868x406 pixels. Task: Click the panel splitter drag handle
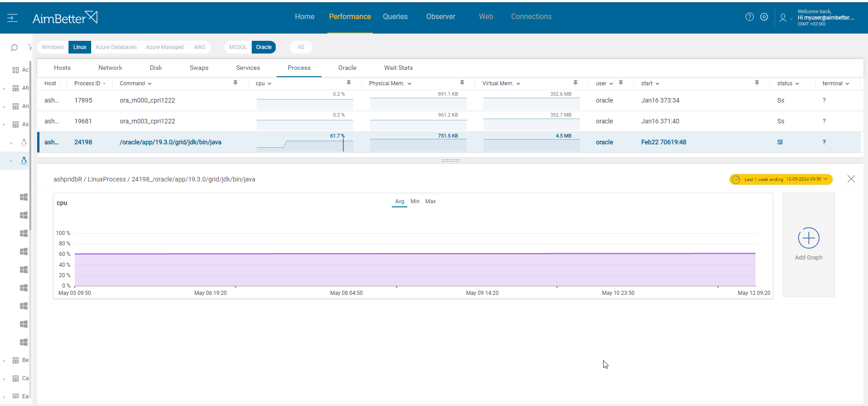(450, 161)
